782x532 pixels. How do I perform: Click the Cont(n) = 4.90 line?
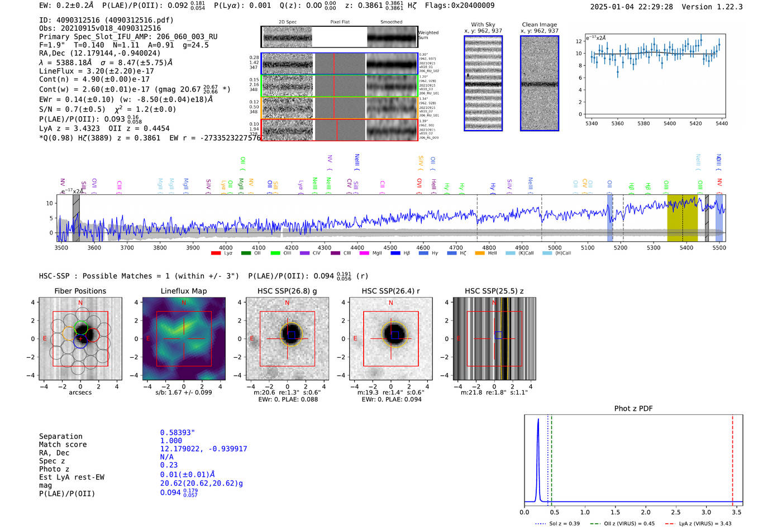pyautogui.click(x=94, y=79)
